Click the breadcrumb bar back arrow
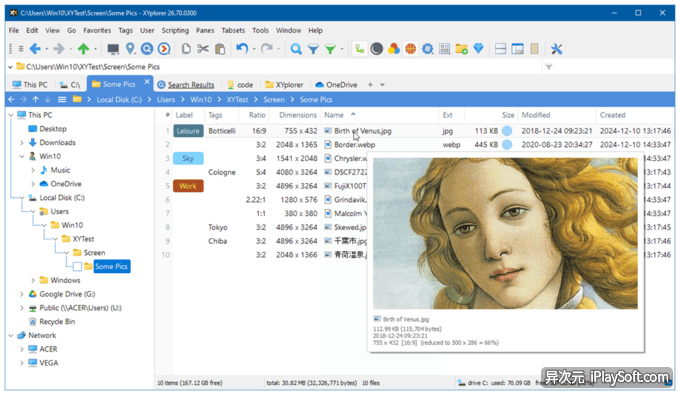 [11, 100]
